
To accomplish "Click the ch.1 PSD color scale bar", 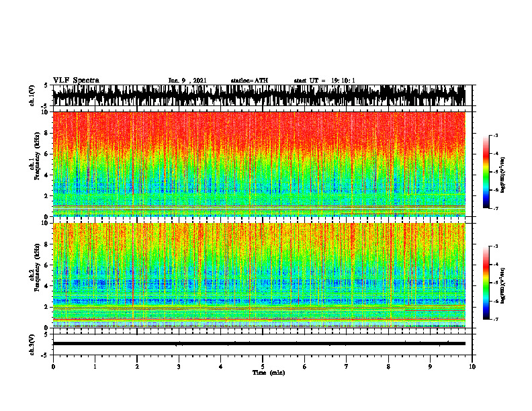I will pyautogui.click(x=486, y=172).
